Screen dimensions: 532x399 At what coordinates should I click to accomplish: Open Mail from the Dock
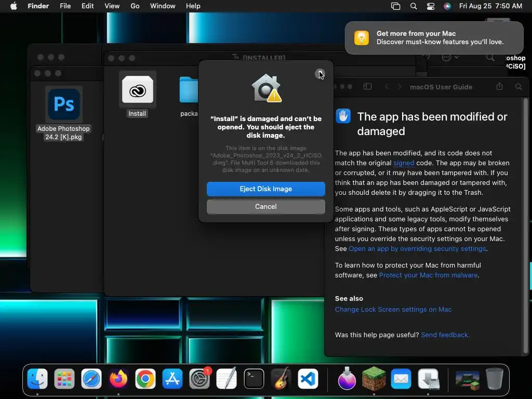click(401, 379)
